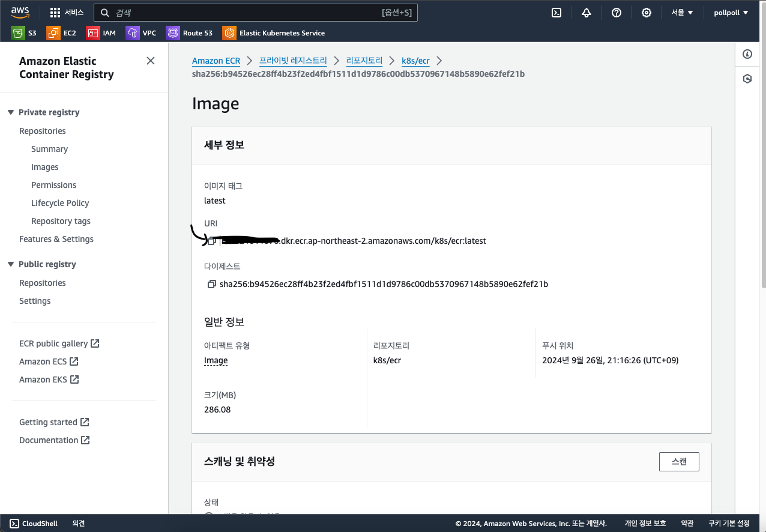Click the 스캔 scan button

point(679,462)
